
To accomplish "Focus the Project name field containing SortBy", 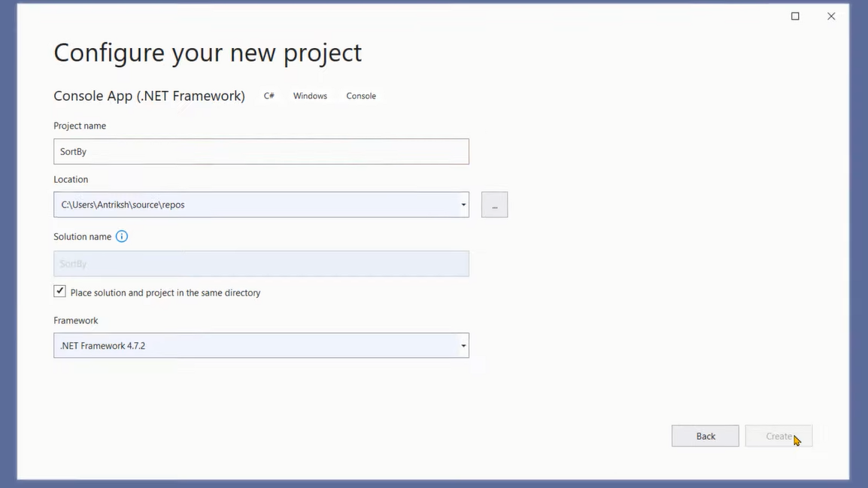I will [261, 152].
